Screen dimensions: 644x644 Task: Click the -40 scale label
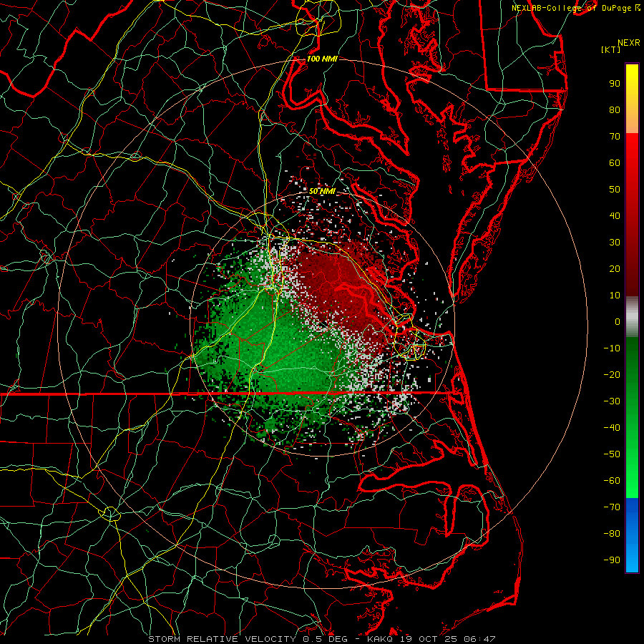tap(612, 428)
